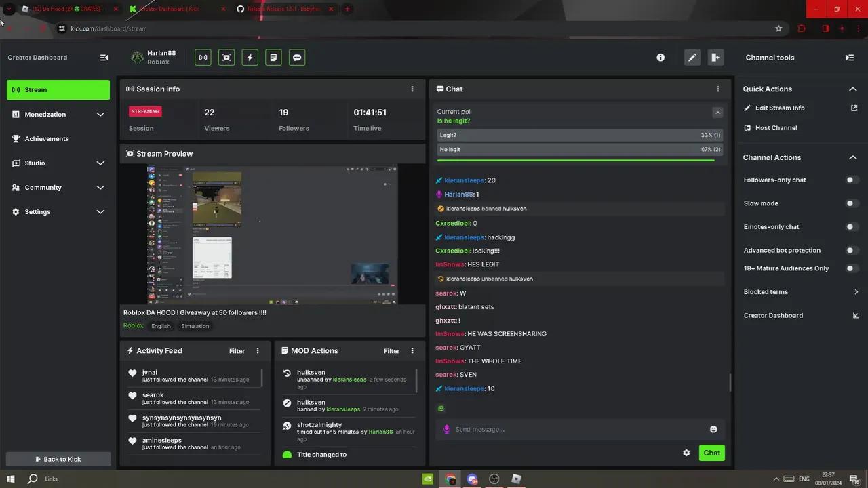The height and width of the screenshot is (488, 868).
Task: Open the document notes icon in header
Action: (273, 58)
